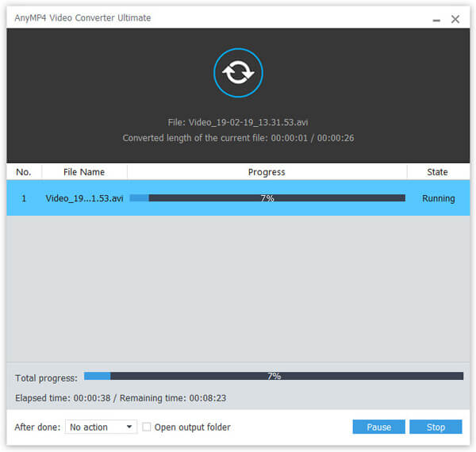The image size is (476, 452).
Task: Minimize the converter window
Action: (436, 20)
